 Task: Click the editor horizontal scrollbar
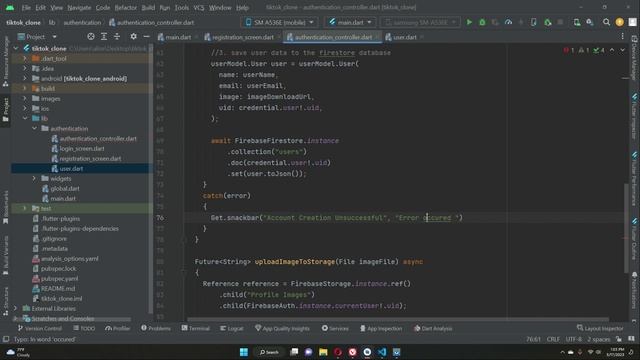click(398, 319)
